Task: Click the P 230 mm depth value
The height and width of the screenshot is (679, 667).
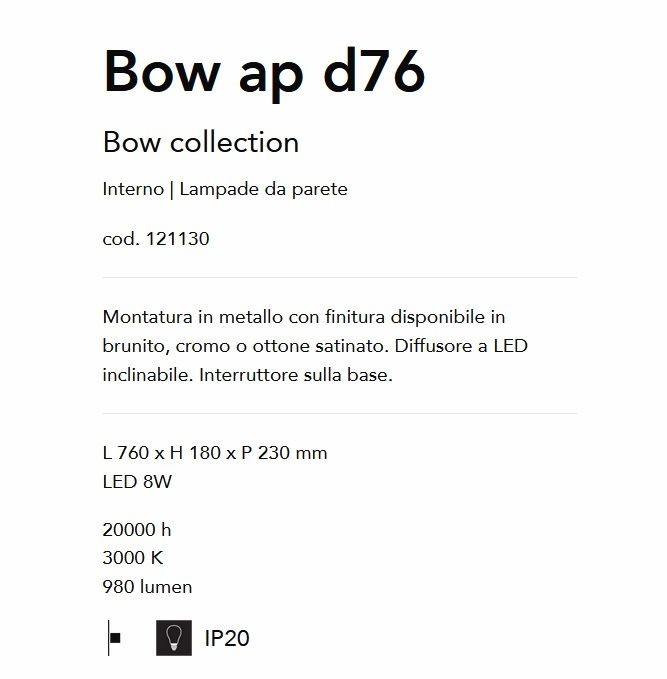Action: pyautogui.click(x=284, y=453)
